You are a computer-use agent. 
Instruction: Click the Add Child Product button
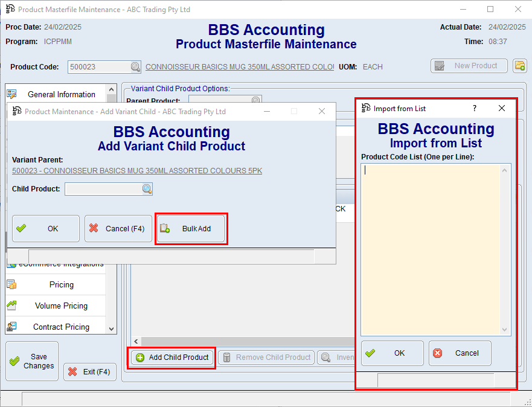173,357
